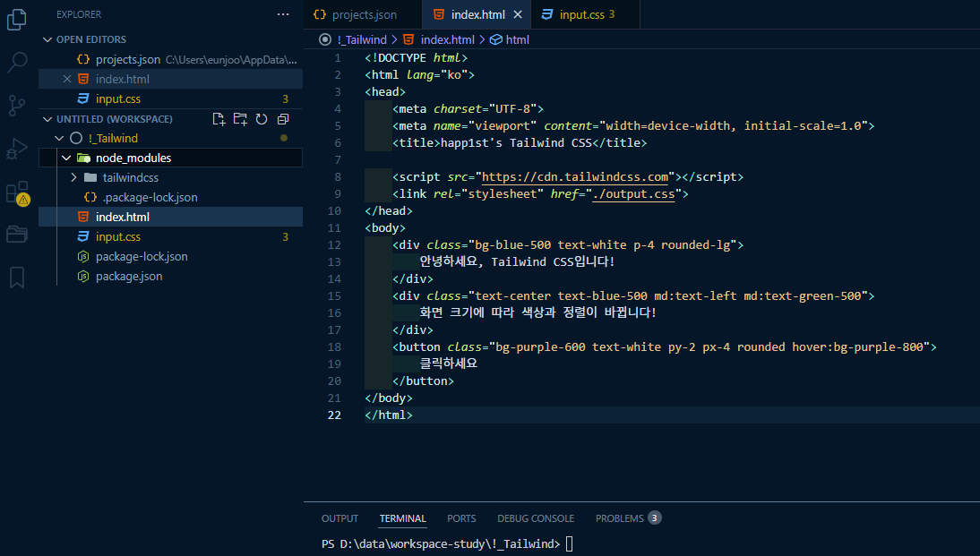Click the New File icon in workspace header

coord(219,119)
